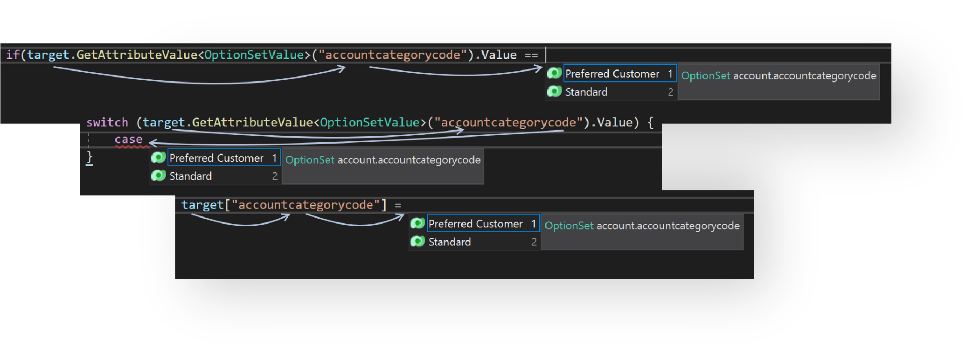Image resolution: width=980 pixels, height=361 pixels.
Task: Click the '=' sign in the indexer assignment line
Action: pyautogui.click(x=398, y=205)
